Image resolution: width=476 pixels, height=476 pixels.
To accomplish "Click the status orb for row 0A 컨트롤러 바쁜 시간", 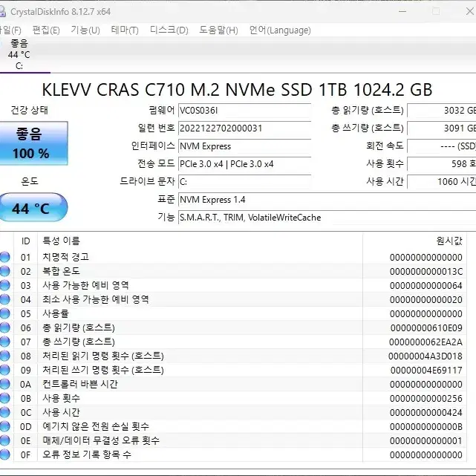I will (x=4, y=384).
